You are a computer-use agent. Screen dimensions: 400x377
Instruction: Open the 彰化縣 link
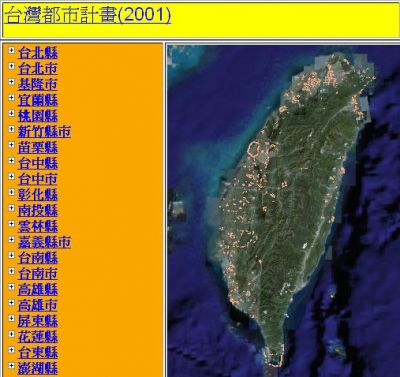[x=38, y=195]
